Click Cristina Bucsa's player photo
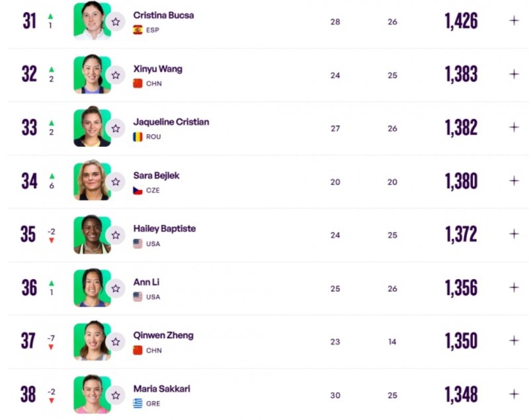The width and height of the screenshot is (529, 420). click(x=91, y=21)
